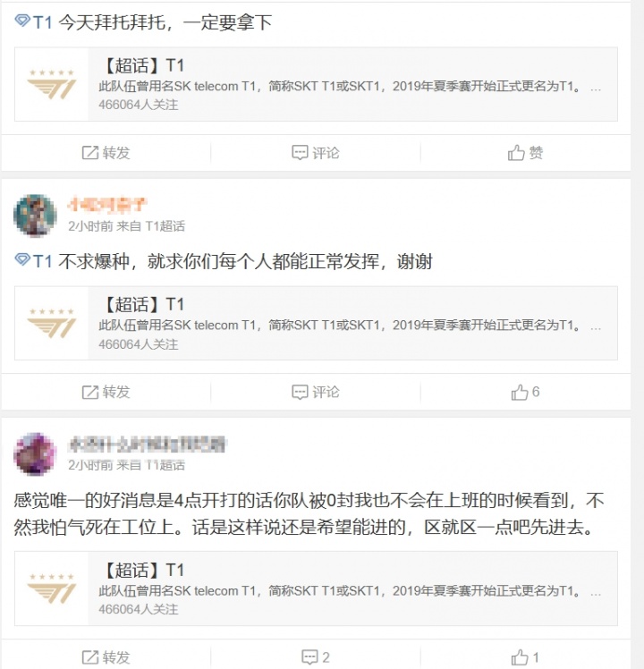Open the second post author's avatar

click(35, 216)
